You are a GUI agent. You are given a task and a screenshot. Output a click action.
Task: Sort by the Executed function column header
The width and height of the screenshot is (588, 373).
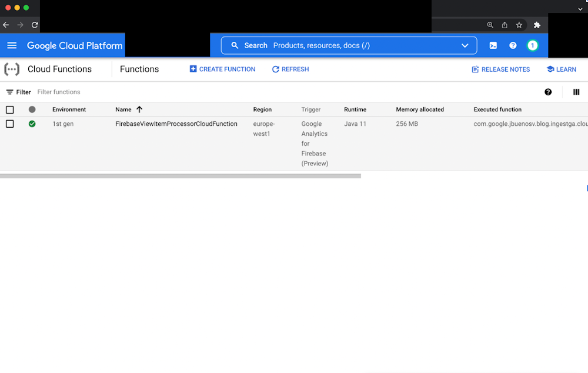(497, 109)
